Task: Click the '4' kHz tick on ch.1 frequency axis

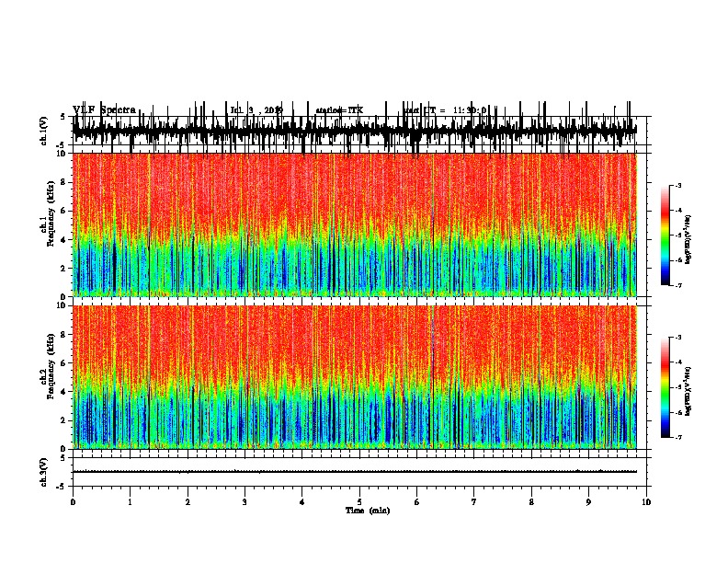Action: (x=64, y=240)
